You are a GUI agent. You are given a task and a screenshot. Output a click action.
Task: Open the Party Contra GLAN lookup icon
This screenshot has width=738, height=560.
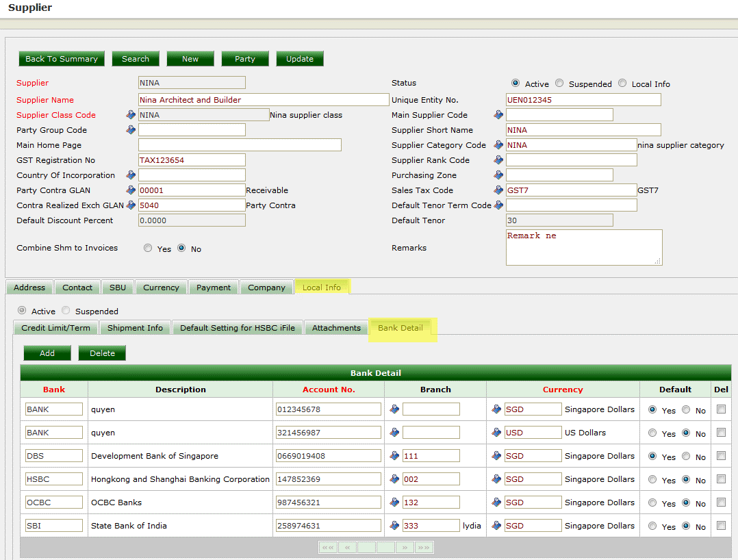coord(130,190)
